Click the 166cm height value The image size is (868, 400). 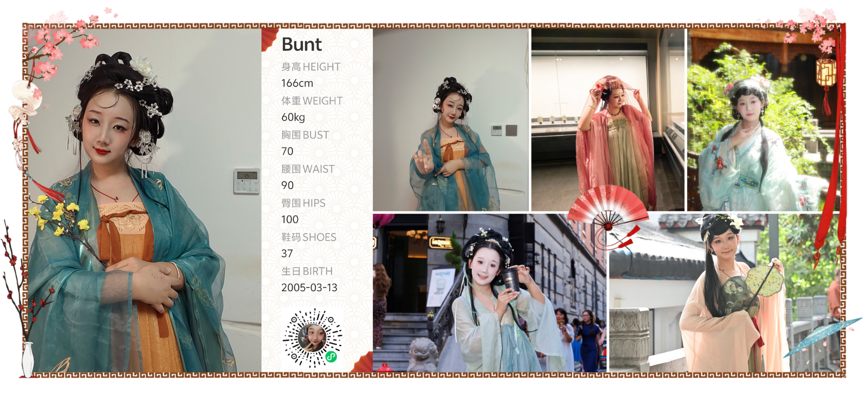(297, 83)
